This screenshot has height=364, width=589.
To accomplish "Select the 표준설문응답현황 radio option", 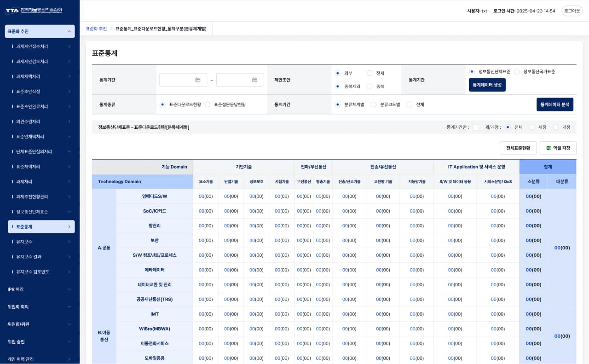I will 208,104.
